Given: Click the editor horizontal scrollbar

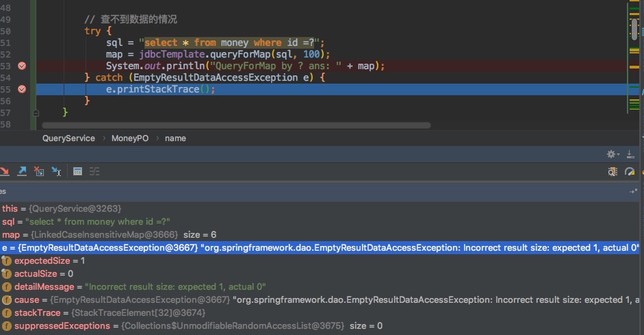Looking at the screenshot, I should (236, 125).
